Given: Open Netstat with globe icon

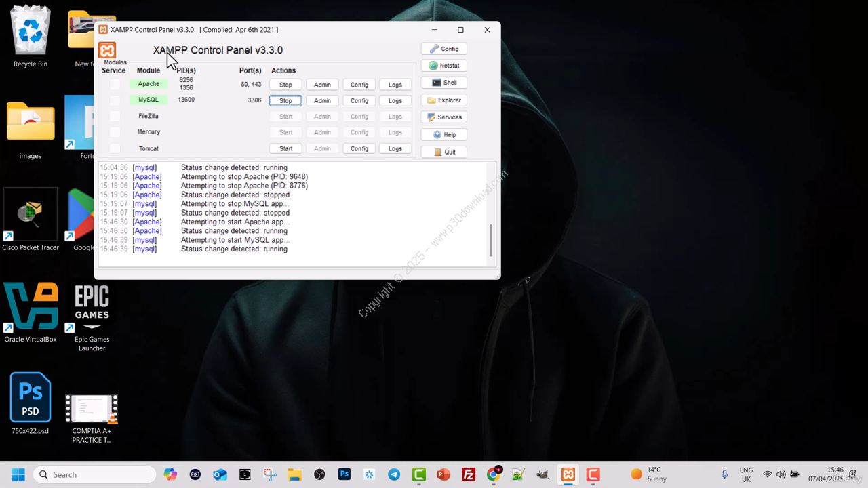Looking at the screenshot, I should pos(443,66).
